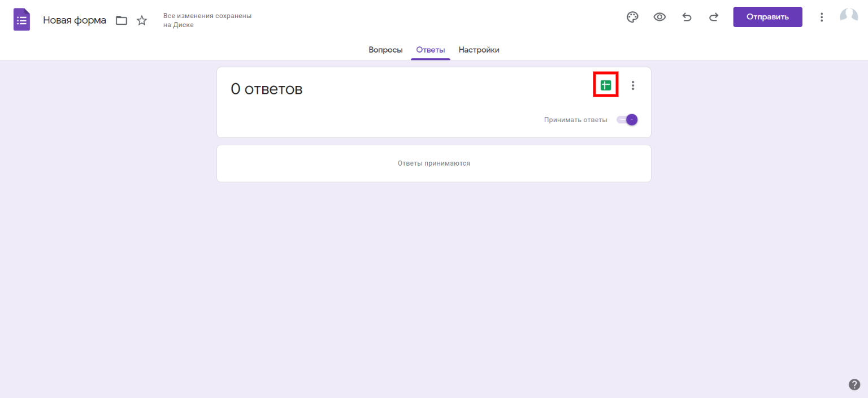The width and height of the screenshot is (868, 398).
Task: Open the move-to-folder icon
Action: point(121,20)
